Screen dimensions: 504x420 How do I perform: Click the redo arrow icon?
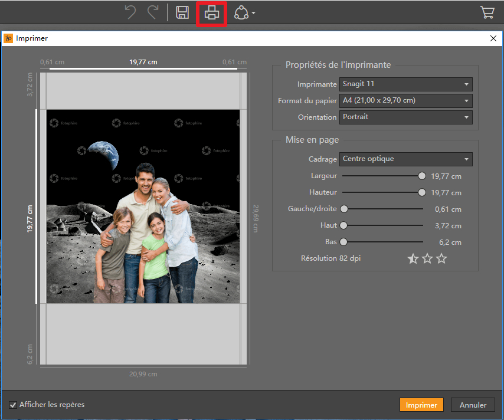click(153, 13)
